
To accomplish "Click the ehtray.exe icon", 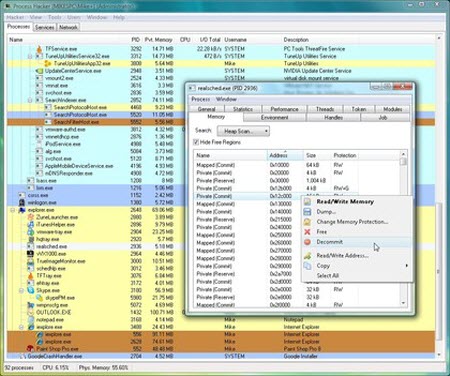I will click(31, 283).
